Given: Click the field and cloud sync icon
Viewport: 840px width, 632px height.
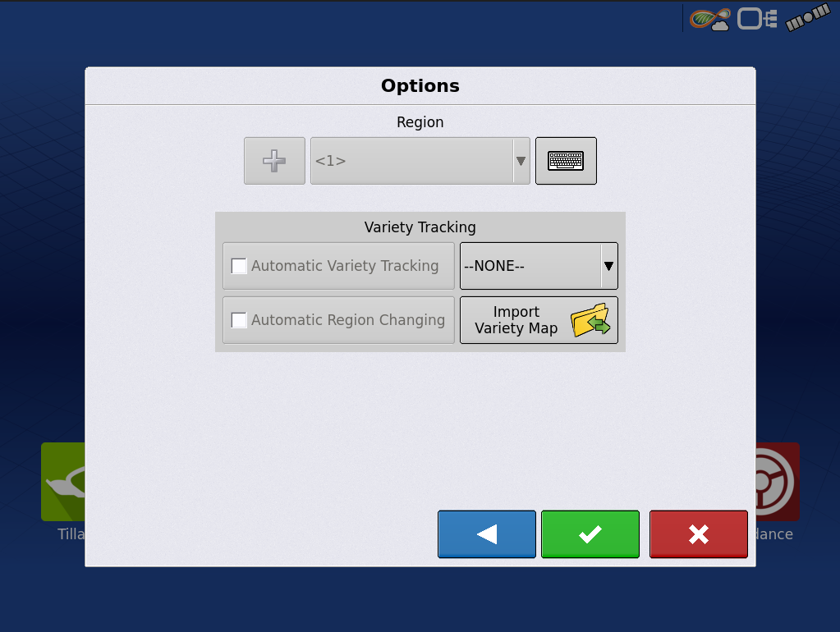Looking at the screenshot, I should click(x=709, y=19).
